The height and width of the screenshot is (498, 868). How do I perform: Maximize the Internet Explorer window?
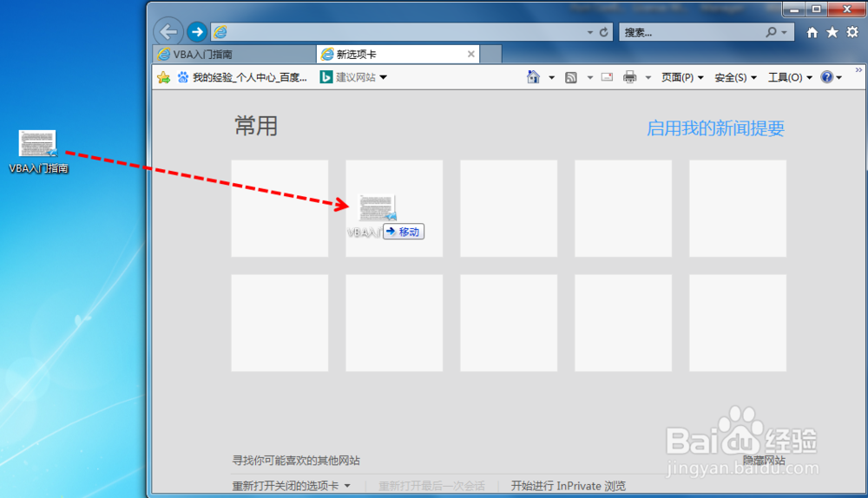[x=816, y=10]
